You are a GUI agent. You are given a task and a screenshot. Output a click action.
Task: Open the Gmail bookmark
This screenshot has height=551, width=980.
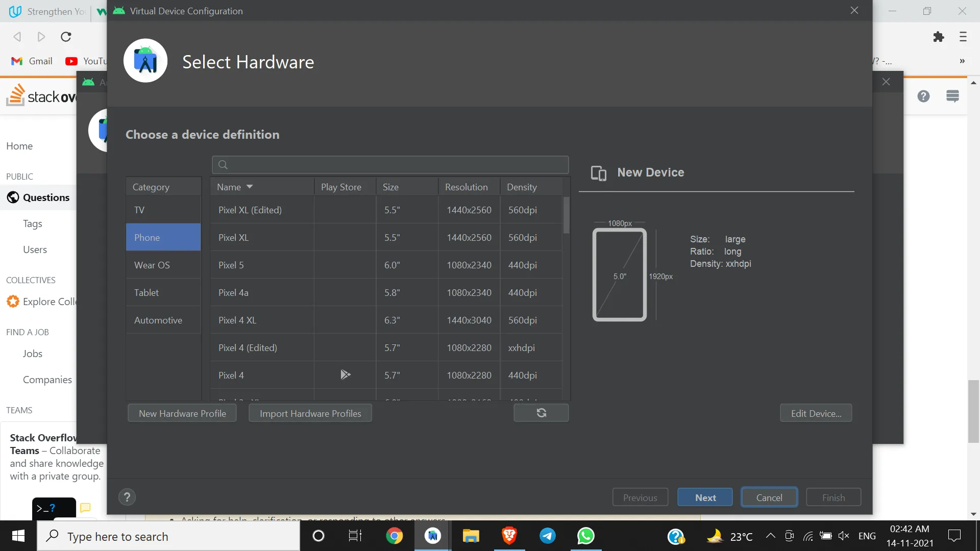click(32, 61)
